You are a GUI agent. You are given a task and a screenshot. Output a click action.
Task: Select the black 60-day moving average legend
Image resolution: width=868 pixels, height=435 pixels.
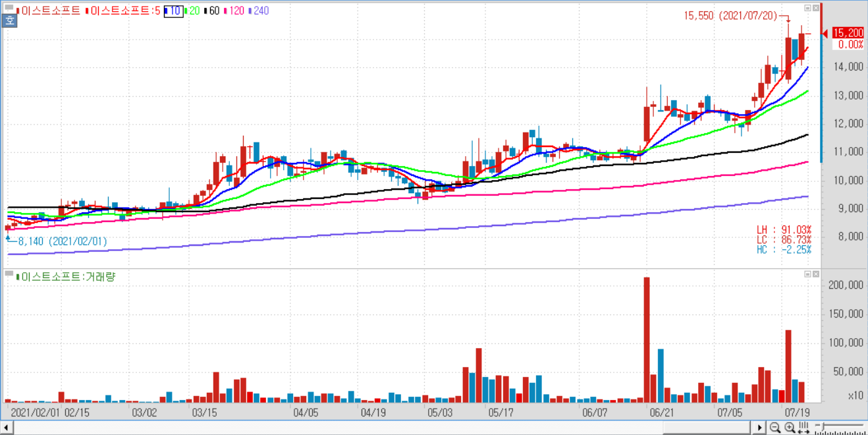click(x=212, y=11)
